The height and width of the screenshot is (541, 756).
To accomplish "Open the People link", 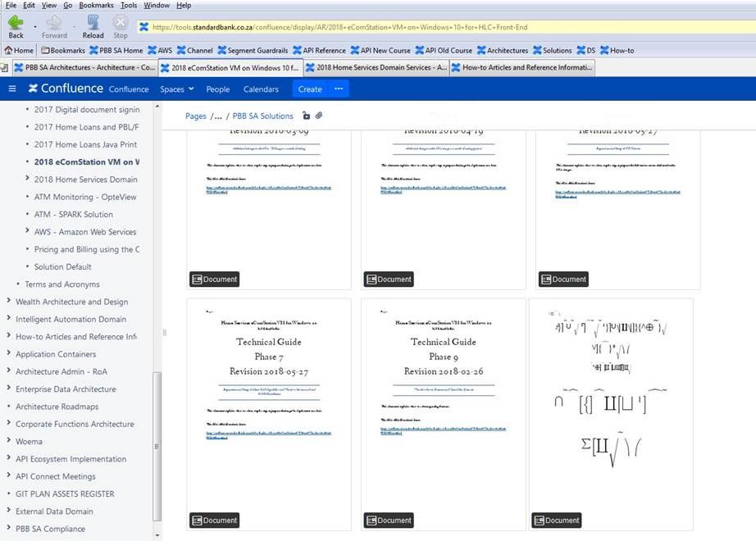I will point(218,89).
